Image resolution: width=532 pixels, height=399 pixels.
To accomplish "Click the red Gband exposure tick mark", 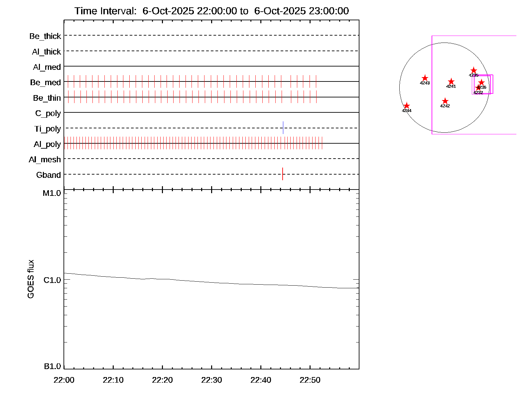I will [x=282, y=174].
